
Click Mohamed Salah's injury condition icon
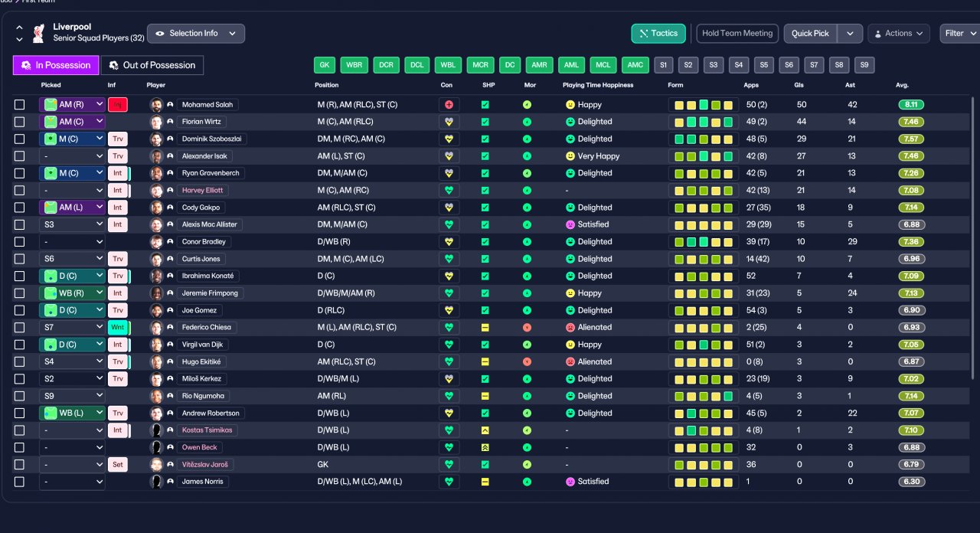(449, 104)
